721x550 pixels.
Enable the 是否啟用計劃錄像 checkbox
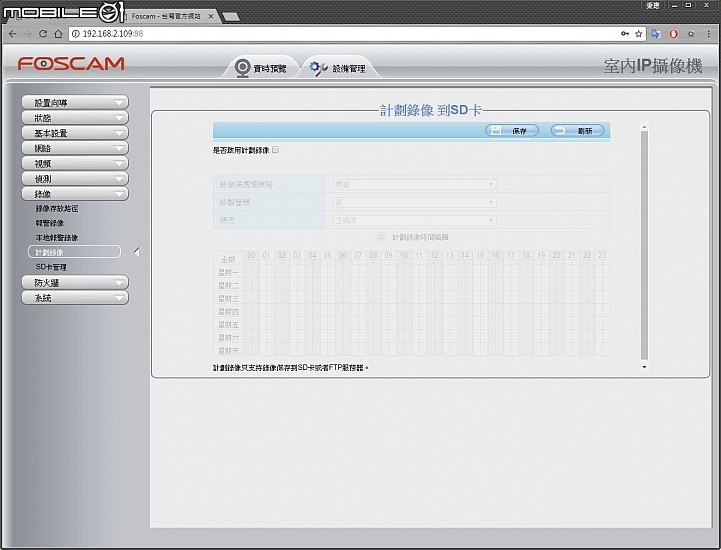coord(275,149)
